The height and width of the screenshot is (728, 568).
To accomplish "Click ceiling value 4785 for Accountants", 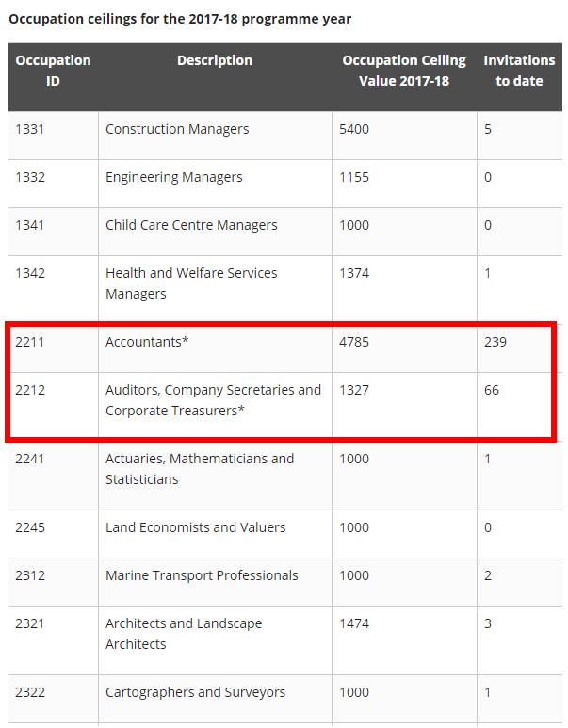I will [x=354, y=342].
